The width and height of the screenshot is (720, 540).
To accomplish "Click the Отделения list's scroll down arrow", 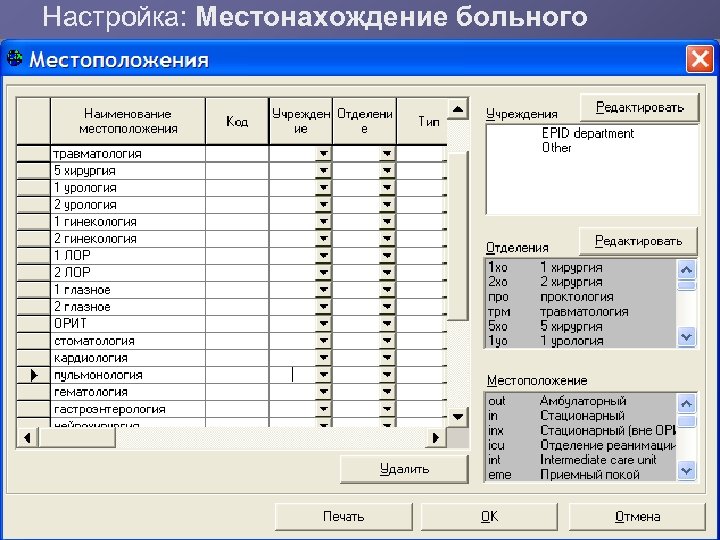I will (686, 337).
